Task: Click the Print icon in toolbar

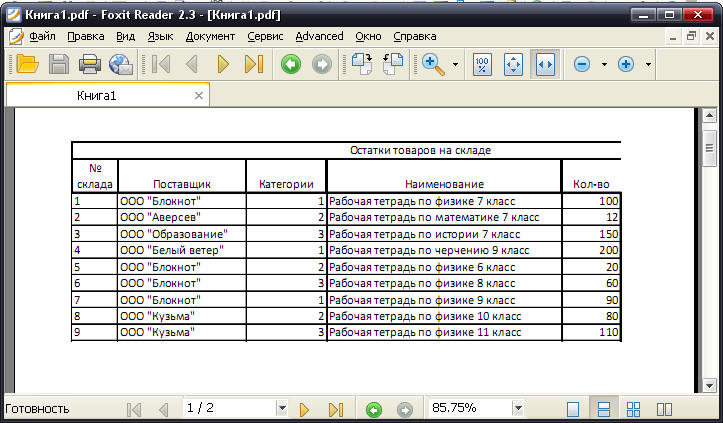Action: pyautogui.click(x=90, y=64)
